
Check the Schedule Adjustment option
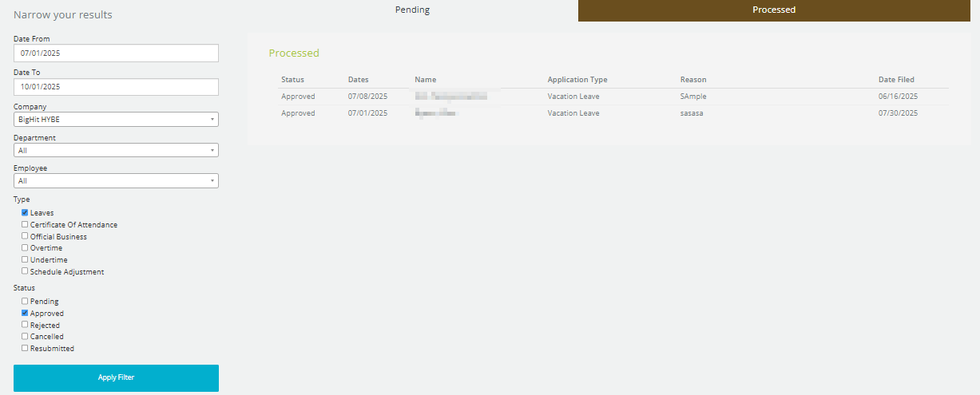tap(25, 271)
